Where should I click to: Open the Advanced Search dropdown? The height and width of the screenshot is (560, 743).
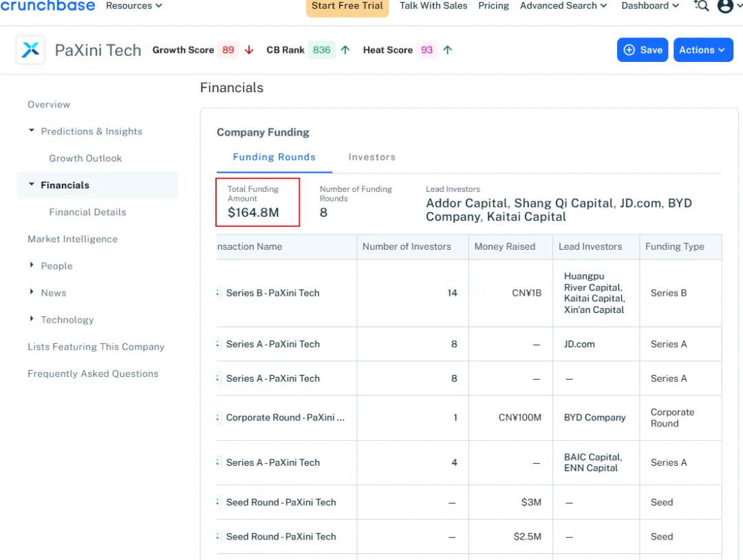563,6
